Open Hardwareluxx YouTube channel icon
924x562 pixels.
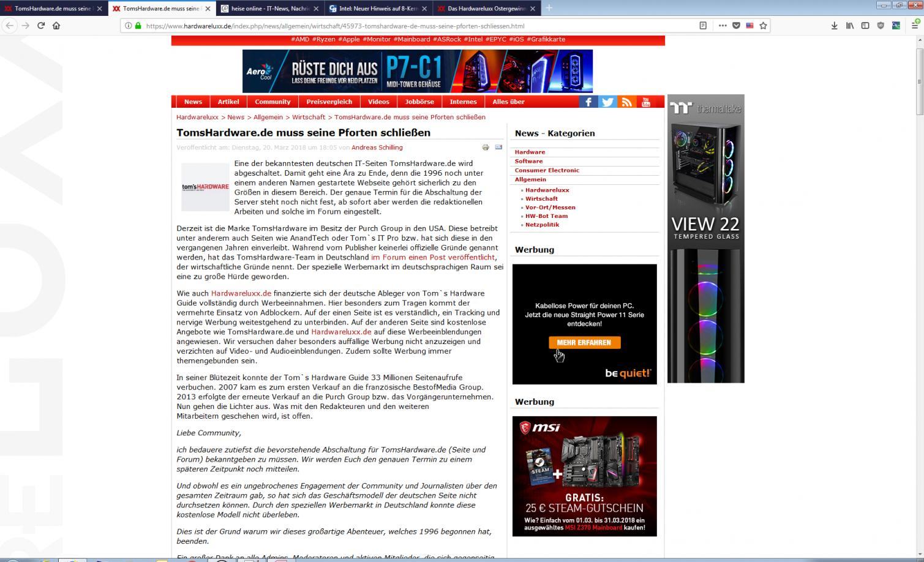[x=645, y=102]
